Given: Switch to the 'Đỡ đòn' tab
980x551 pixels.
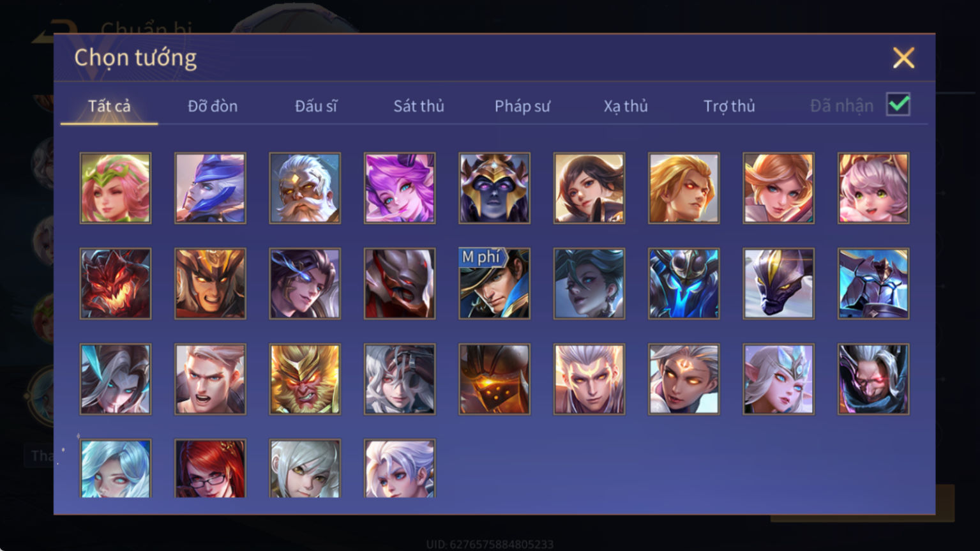Looking at the screenshot, I should pyautogui.click(x=213, y=106).
